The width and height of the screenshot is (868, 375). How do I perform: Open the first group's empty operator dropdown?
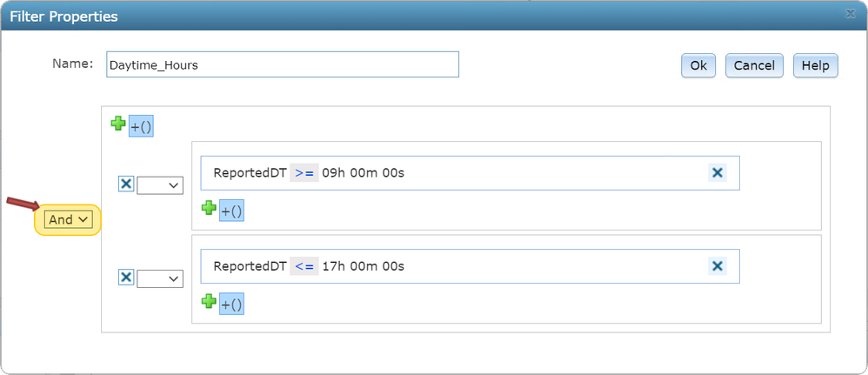160,184
